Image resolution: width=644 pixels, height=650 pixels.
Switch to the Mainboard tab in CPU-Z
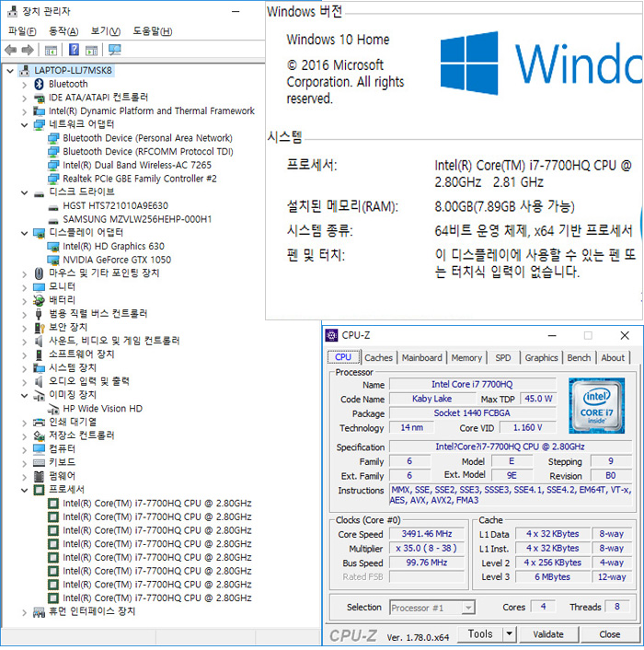421,357
